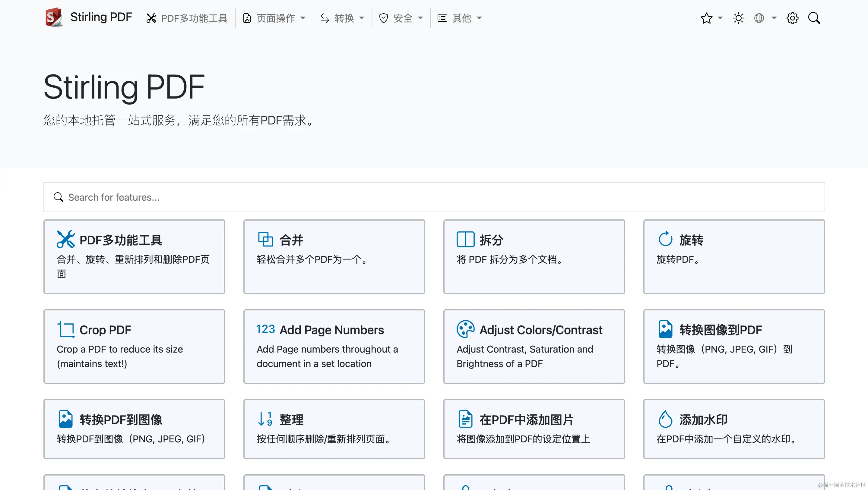
Task: Click the Crop PDF crop icon
Action: 66,329
